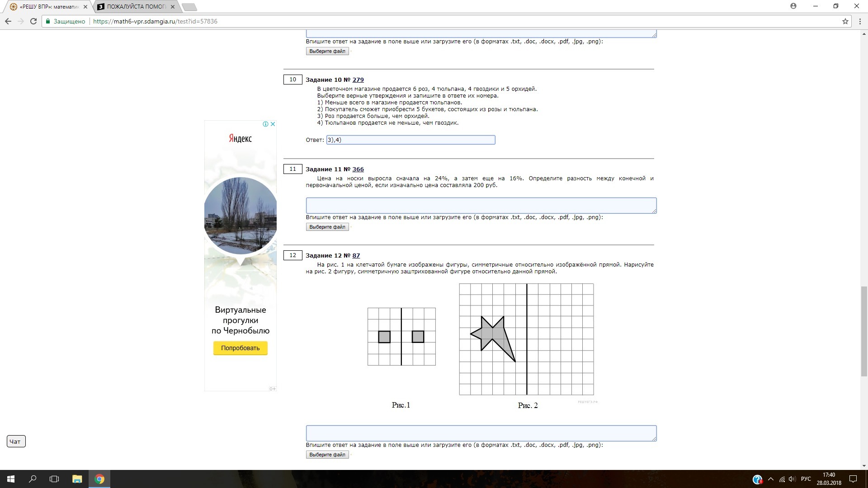Image resolution: width=868 pixels, height=488 pixels.
Task: Focus the task 12 answer textarea
Action: click(481, 433)
